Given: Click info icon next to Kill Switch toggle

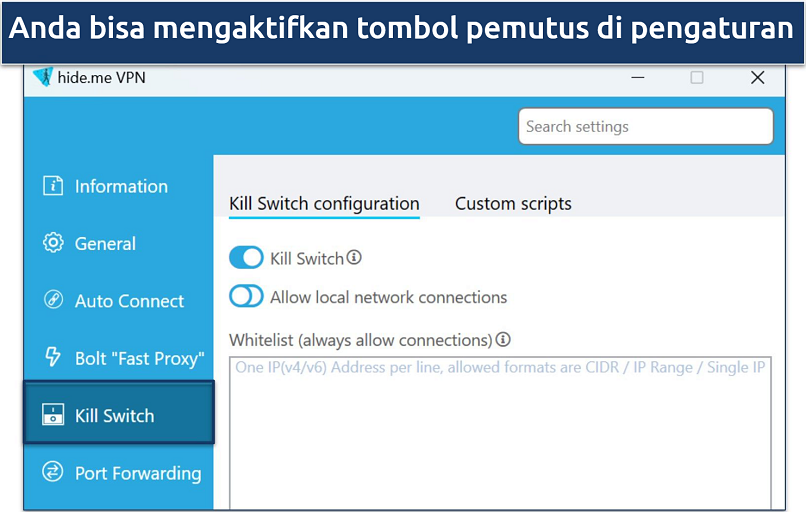Looking at the screenshot, I should tap(354, 258).
